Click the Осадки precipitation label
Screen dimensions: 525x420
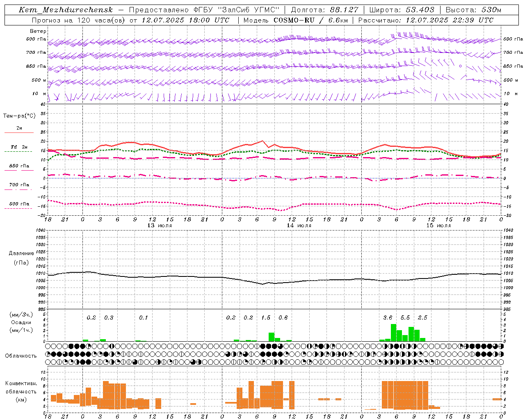click(x=21, y=322)
